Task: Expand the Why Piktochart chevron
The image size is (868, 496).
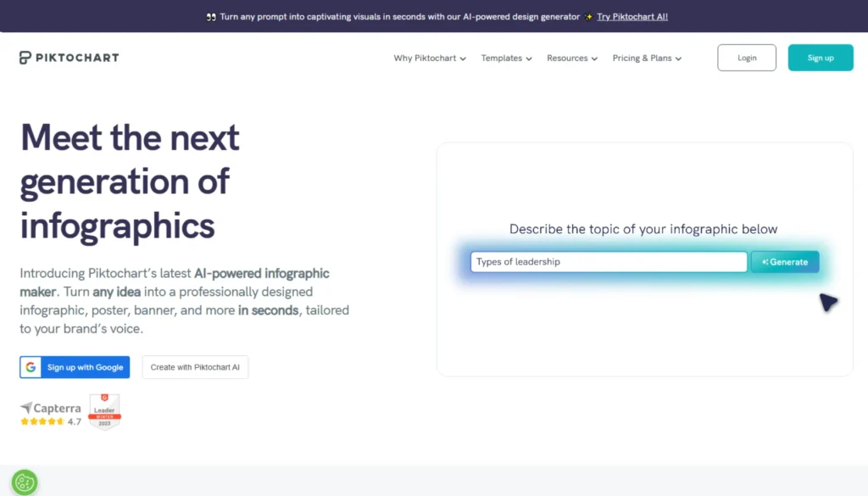Action: [x=463, y=59]
